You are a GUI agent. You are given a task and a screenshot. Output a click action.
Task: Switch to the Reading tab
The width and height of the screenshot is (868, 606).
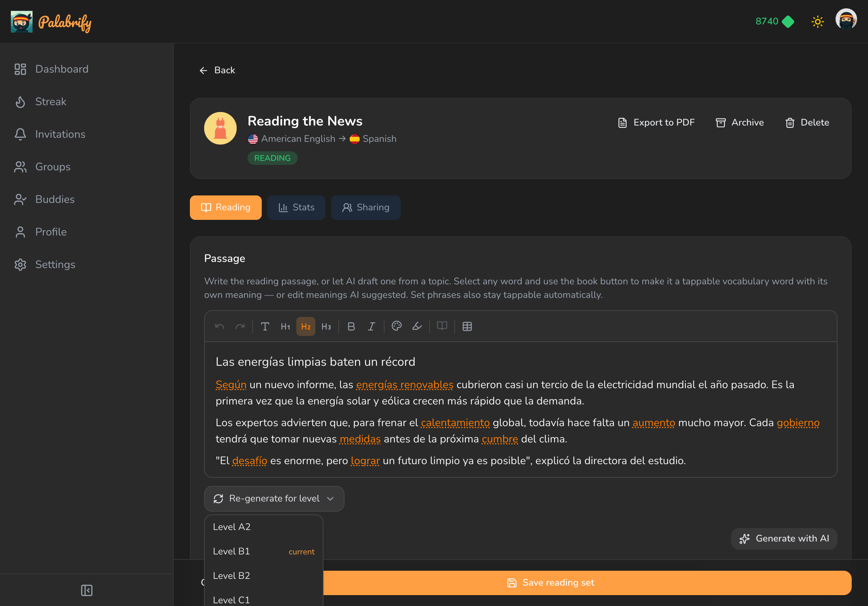pyautogui.click(x=226, y=208)
